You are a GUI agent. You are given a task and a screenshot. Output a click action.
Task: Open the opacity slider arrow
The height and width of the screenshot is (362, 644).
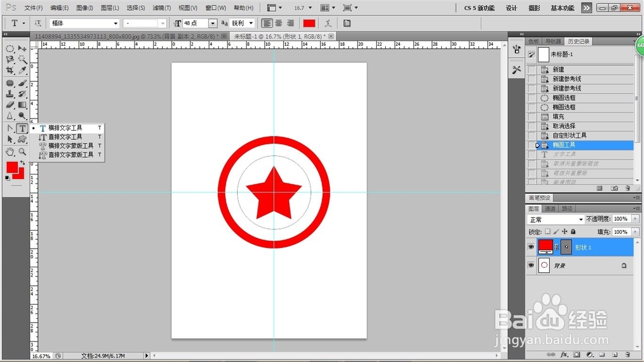click(635, 219)
